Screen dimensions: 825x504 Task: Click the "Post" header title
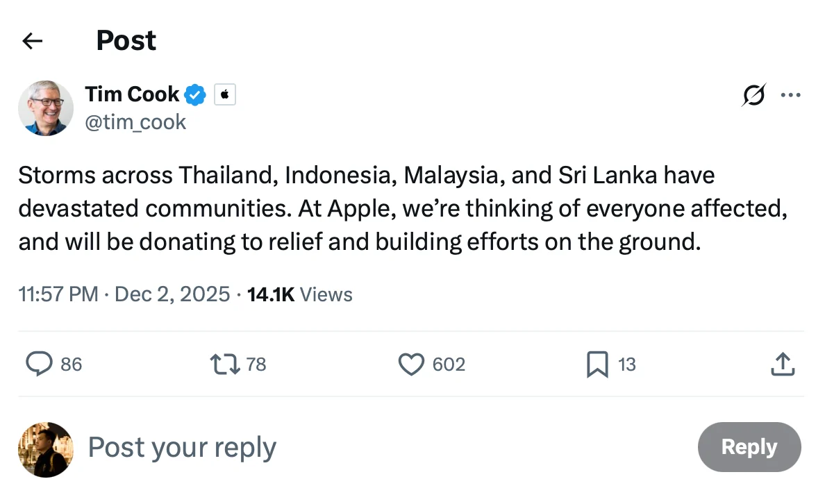click(x=126, y=40)
